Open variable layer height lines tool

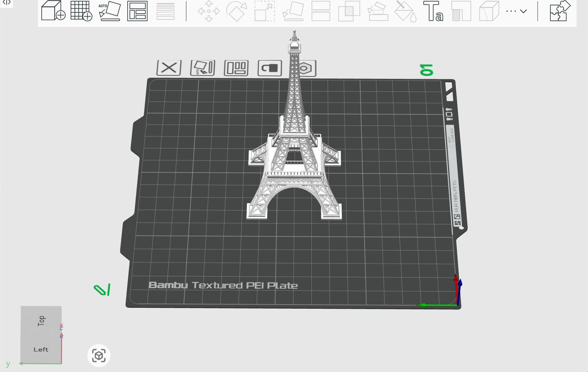pyautogui.click(x=166, y=11)
